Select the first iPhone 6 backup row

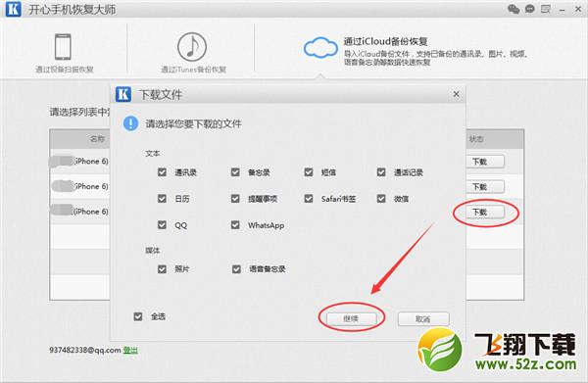click(x=79, y=162)
